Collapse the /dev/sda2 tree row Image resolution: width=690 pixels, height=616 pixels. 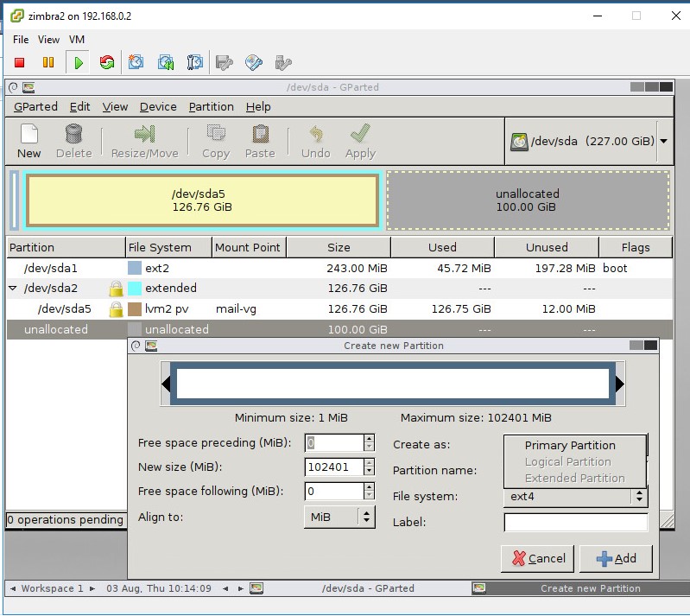point(13,289)
